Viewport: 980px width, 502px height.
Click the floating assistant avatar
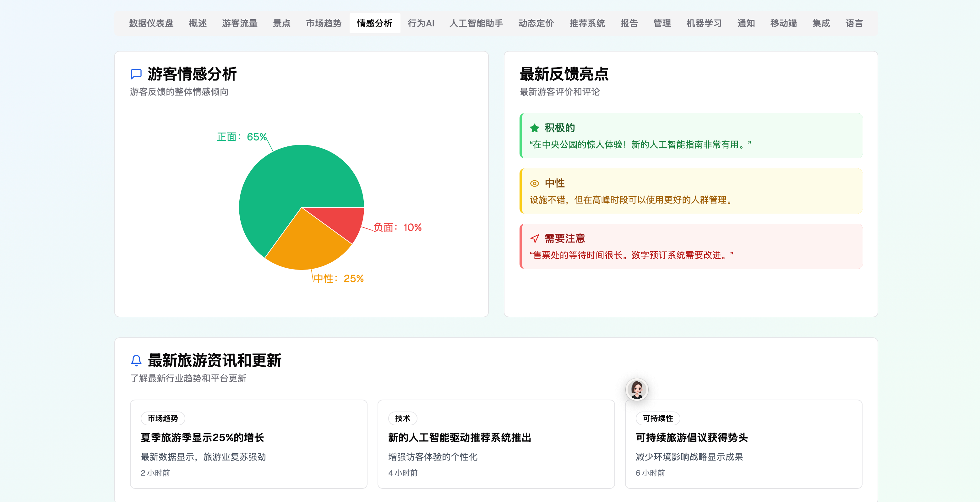tap(636, 389)
